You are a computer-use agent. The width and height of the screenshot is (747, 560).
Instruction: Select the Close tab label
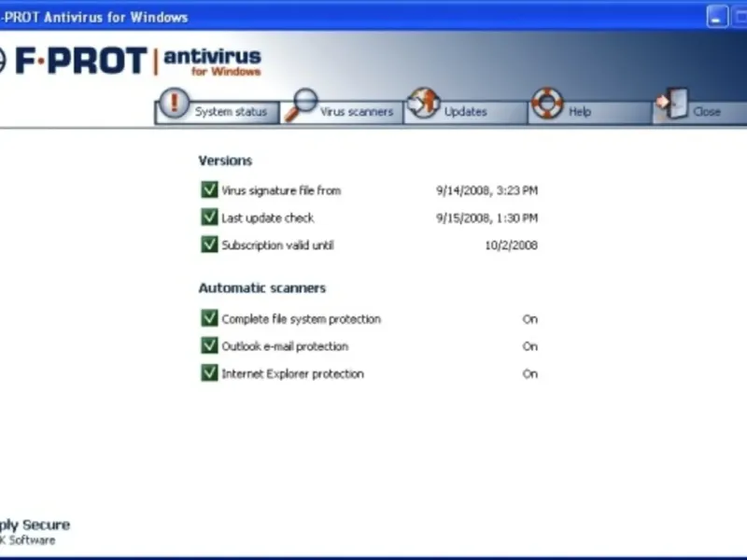point(707,112)
